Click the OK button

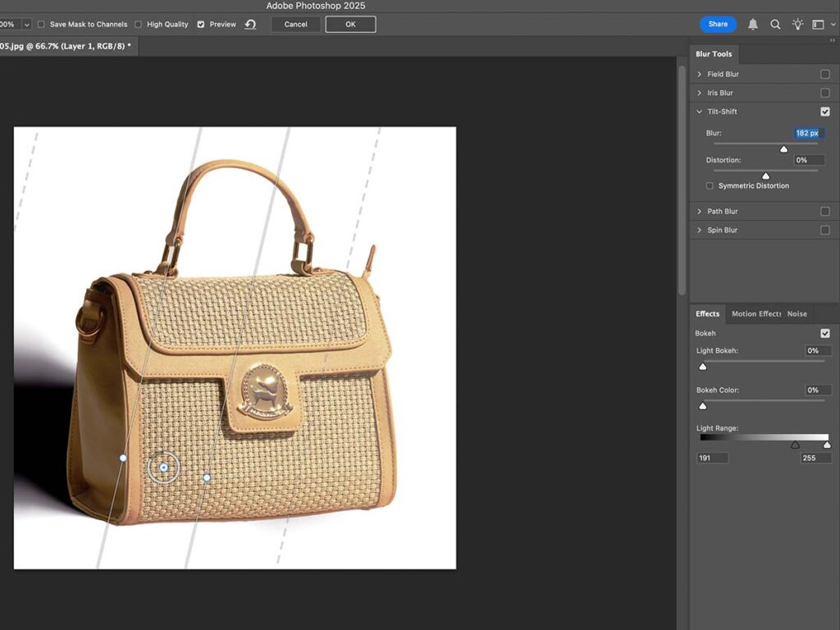click(350, 24)
